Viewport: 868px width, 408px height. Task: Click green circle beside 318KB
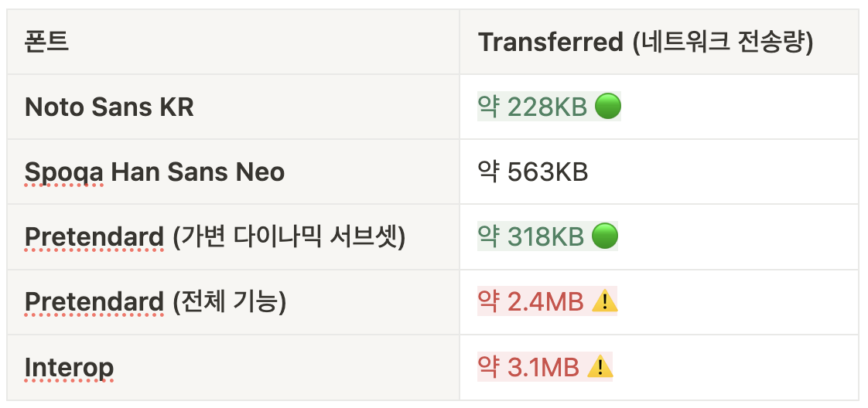coord(604,237)
